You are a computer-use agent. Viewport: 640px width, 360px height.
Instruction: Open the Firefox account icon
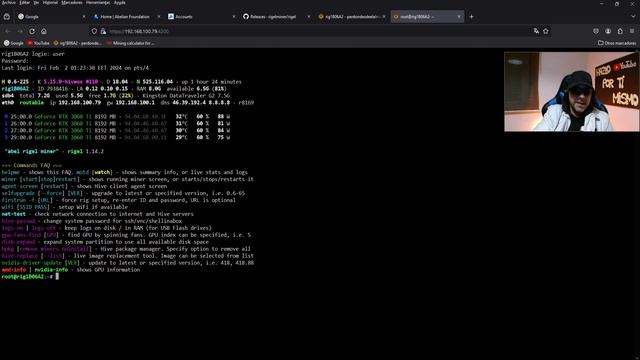[x=608, y=31]
